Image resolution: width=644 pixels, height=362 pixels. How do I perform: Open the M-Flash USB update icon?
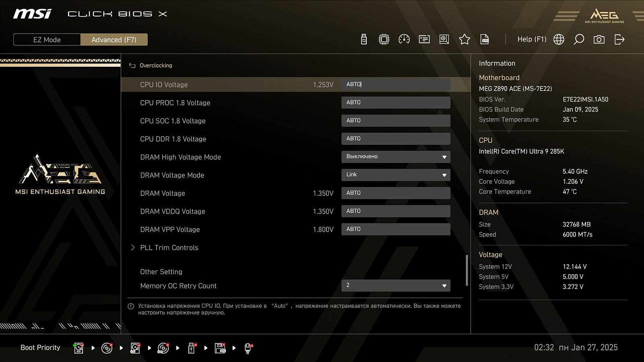[364, 39]
